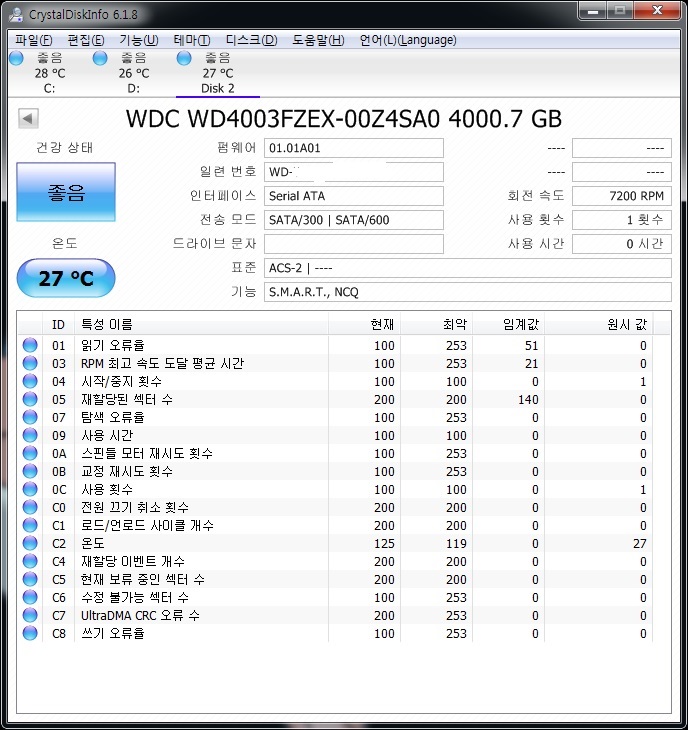This screenshot has width=688, height=730.
Task: Open the 파일(F) menu
Action: (x=34, y=40)
